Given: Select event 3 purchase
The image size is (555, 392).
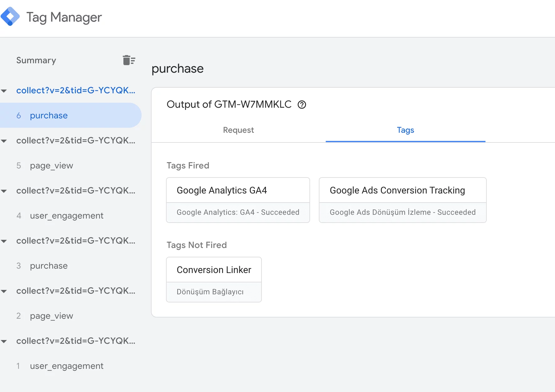Looking at the screenshot, I should (71, 266).
